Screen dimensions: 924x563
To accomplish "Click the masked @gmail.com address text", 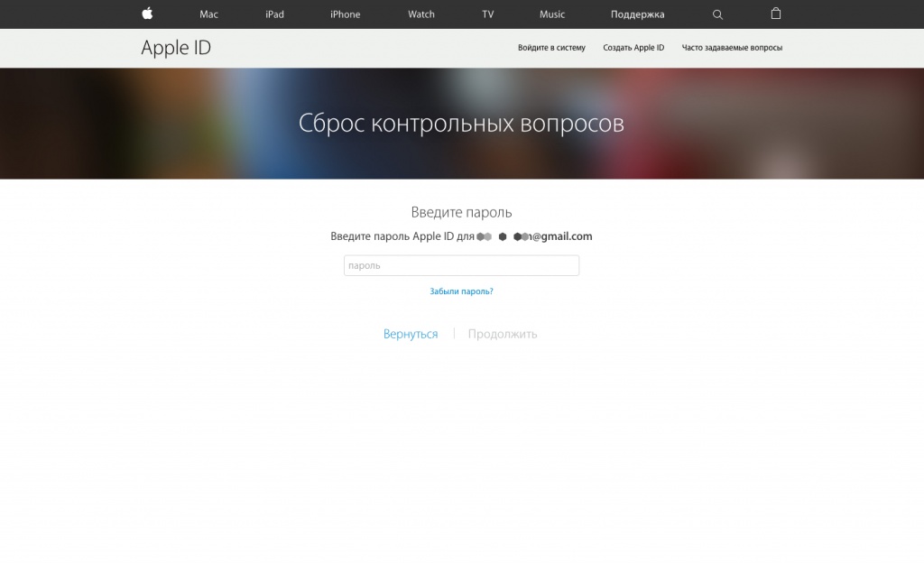I will click(x=534, y=236).
